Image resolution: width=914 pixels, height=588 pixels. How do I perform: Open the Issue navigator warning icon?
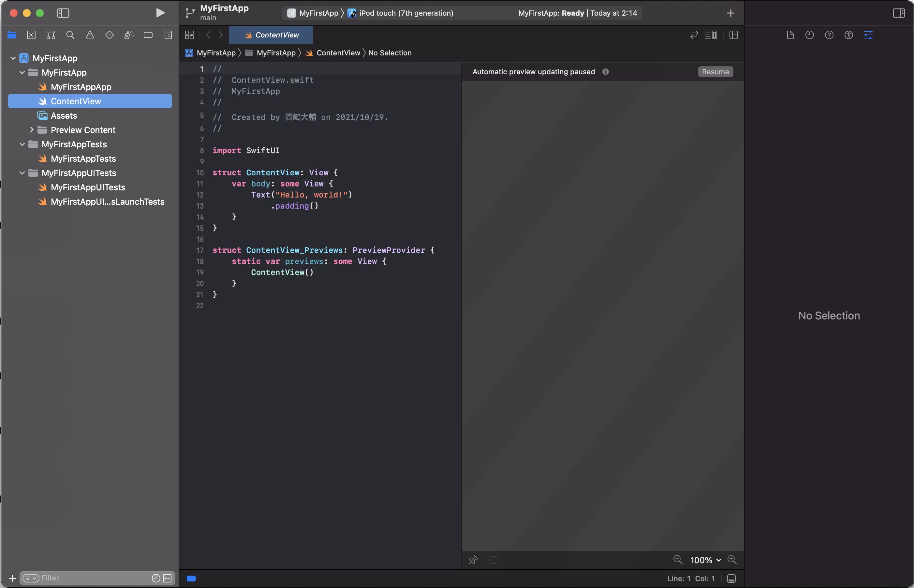90,35
